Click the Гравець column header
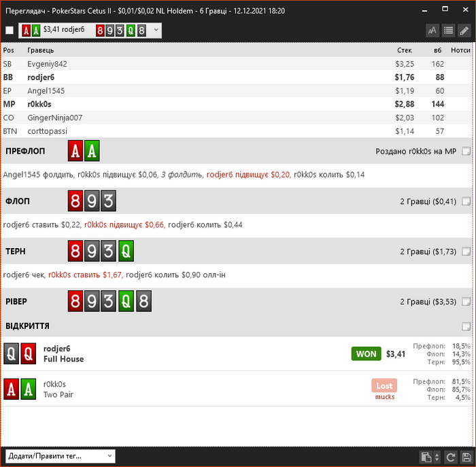The height and width of the screenshot is (467, 476). click(x=41, y=50)
